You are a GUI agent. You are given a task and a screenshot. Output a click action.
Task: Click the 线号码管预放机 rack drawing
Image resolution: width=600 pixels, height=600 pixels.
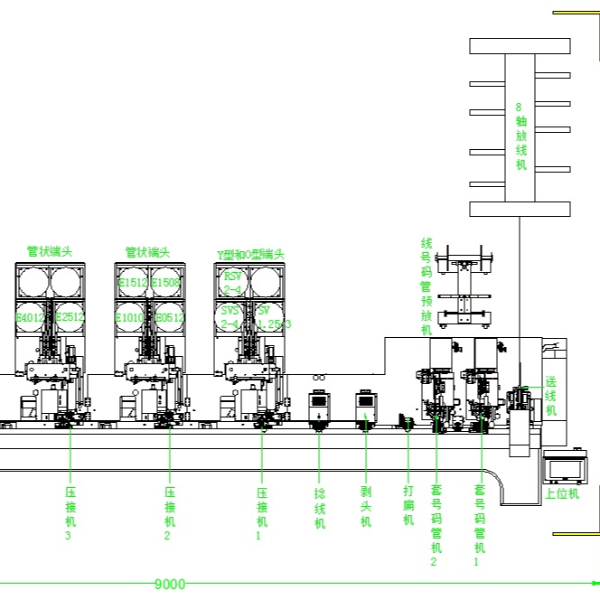click(465, 288)
